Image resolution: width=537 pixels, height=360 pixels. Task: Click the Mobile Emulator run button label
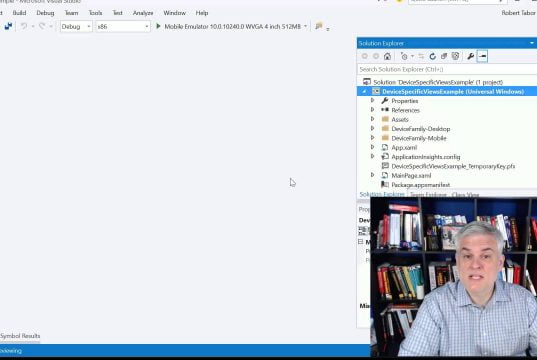(x=233, y=26)
